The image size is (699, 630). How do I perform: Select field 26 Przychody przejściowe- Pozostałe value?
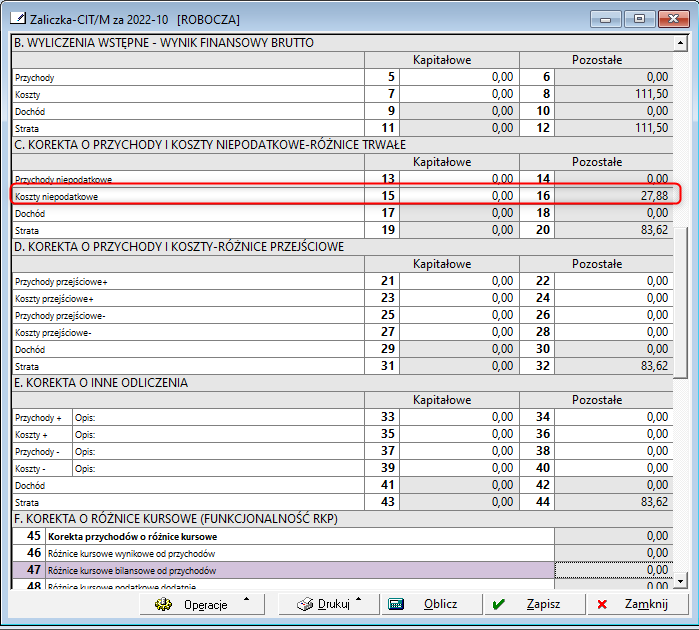(613, 315)
